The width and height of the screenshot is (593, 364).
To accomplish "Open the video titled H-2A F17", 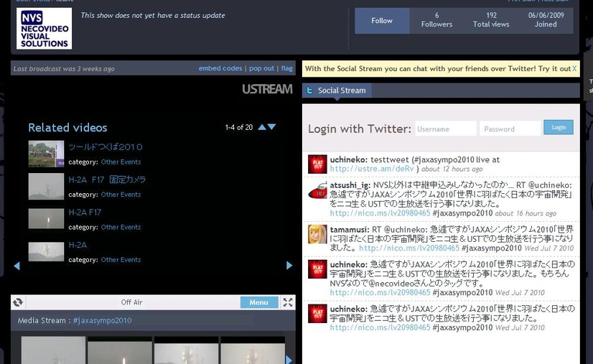I will pyautogui.click(x=85, y=213).
